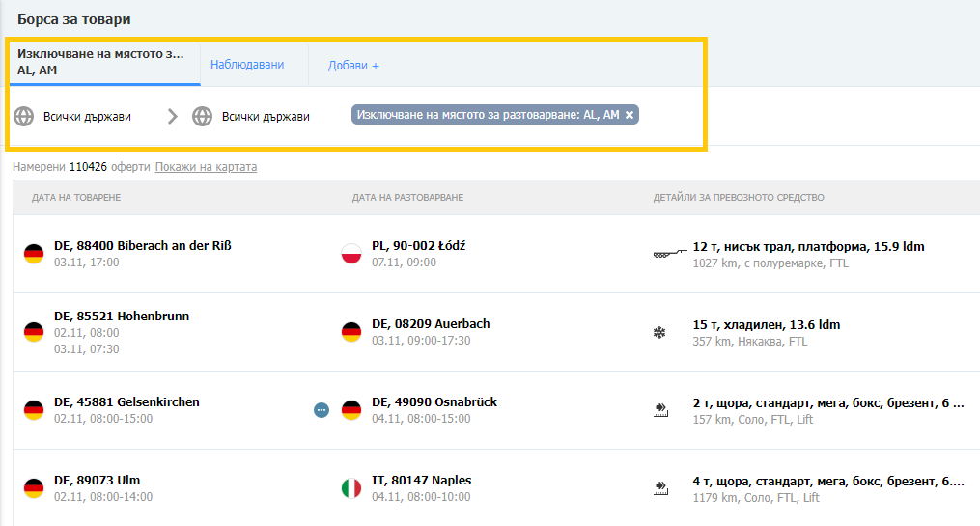Click the Italian flag beside Naples
The width and height of the screenshot is (980, 526).
(351, 488)
